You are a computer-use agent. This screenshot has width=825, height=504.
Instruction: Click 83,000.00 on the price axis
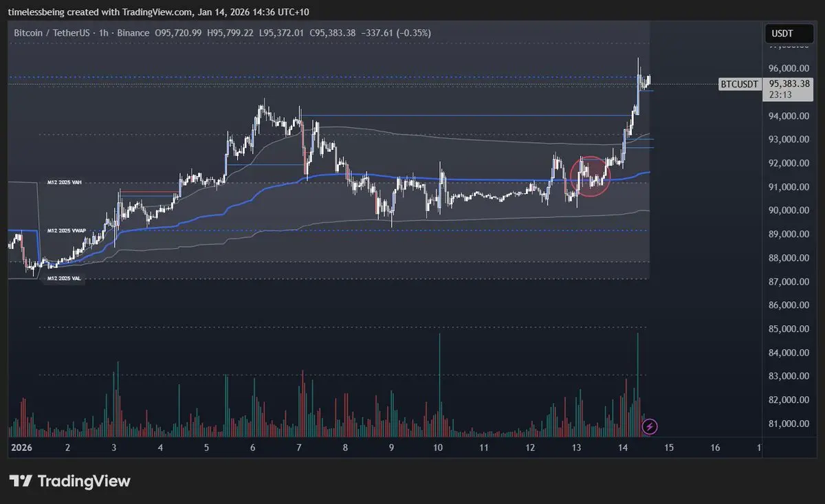pyautogui.click(x=789, y=377)
